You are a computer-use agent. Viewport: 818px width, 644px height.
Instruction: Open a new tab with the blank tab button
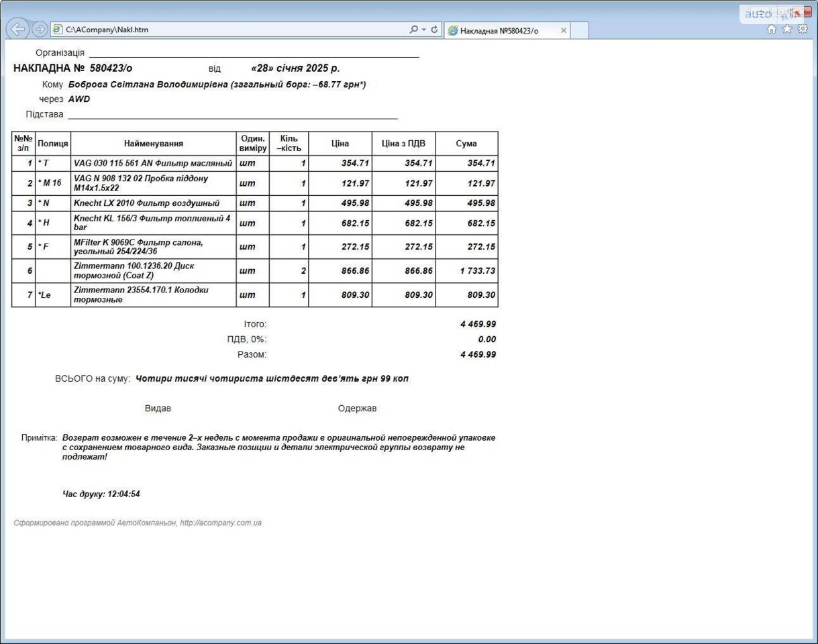click(x=580, y=30)
